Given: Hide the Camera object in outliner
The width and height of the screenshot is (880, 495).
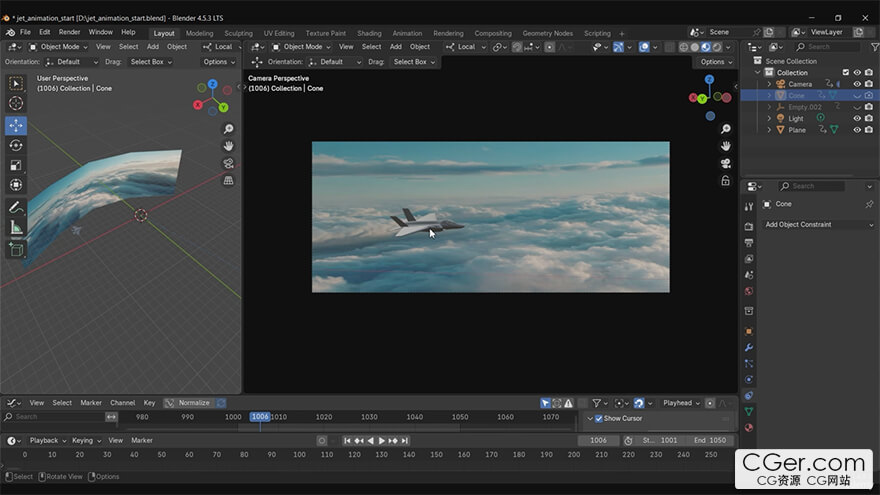Looking at the screenshot, I should click(x=856, y=84).
